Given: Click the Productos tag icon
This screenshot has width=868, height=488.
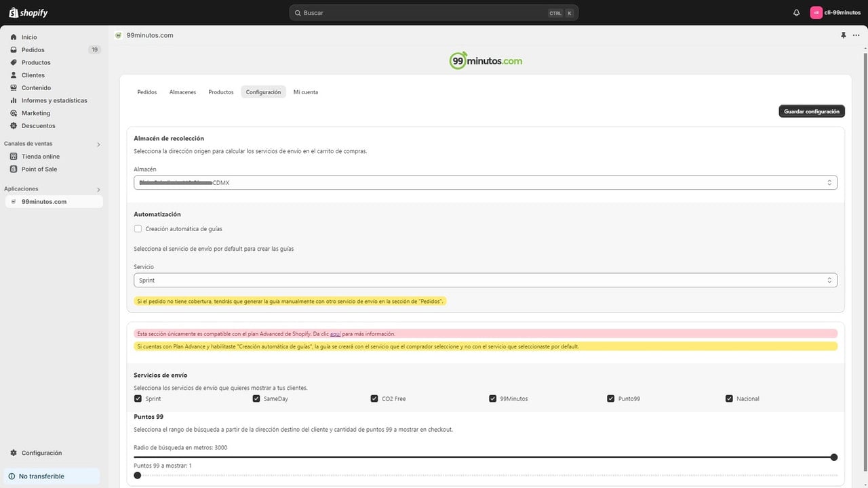Looking at the screenshot, I should point(14,62).
